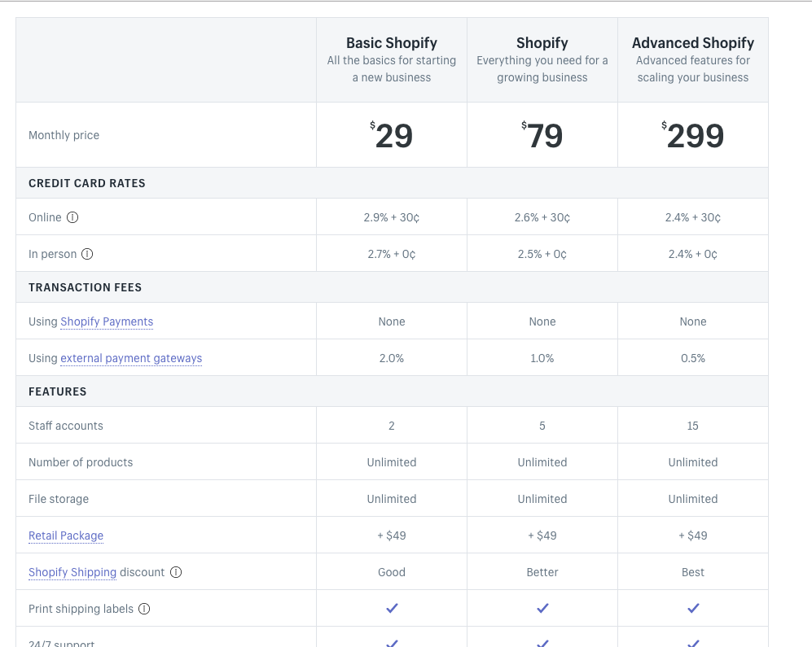The image size is (812, 647).
Task: Select the Basic Shopify plan heading
Action: [392, 43]
